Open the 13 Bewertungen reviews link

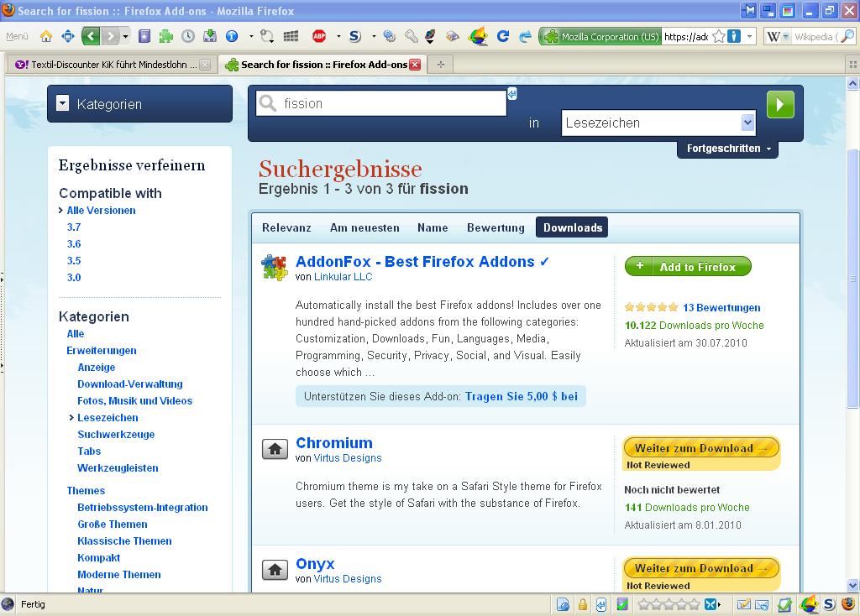[x=721, y=307]
